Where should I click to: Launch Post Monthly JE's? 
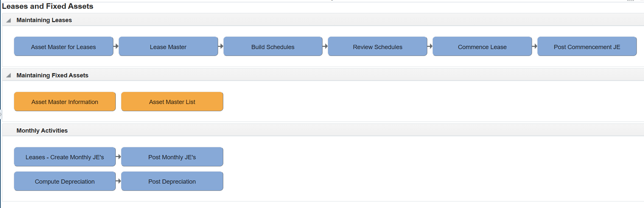172,157
